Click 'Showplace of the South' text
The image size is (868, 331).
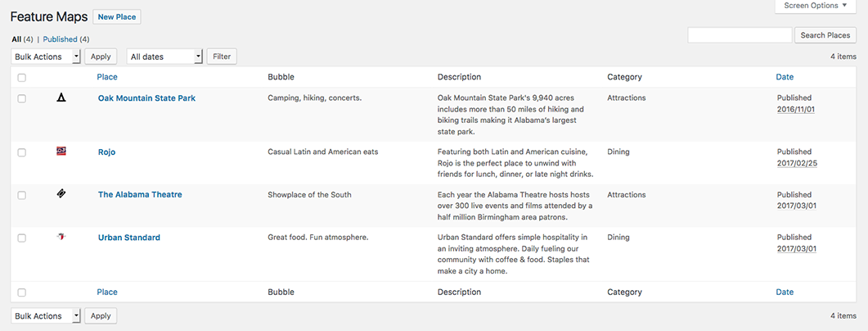tap(309, 195)
